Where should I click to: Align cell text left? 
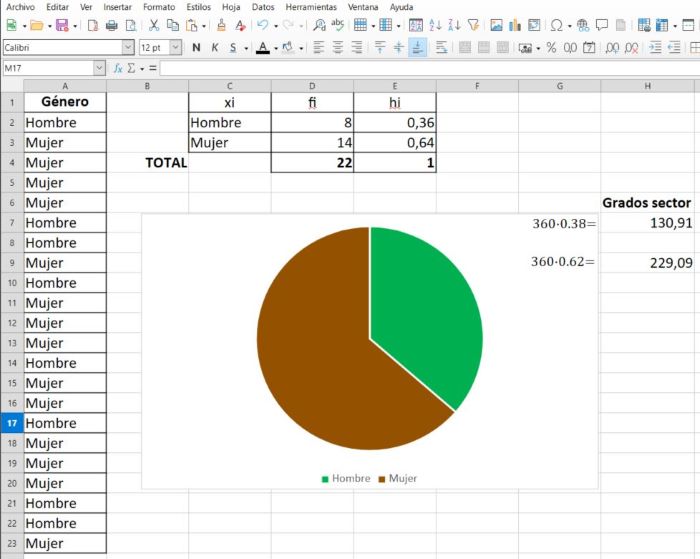(319, 47)
